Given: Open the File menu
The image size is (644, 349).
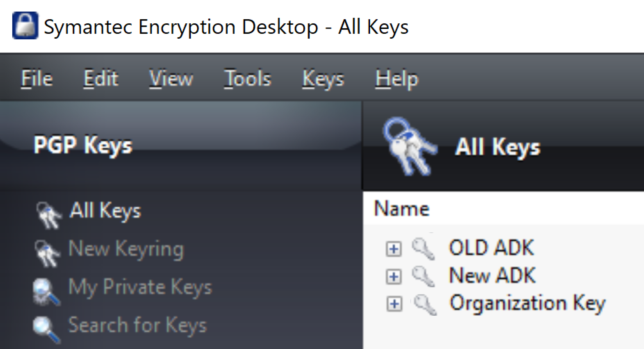Looking at the screenshot, I should click(x=37, y=78).
